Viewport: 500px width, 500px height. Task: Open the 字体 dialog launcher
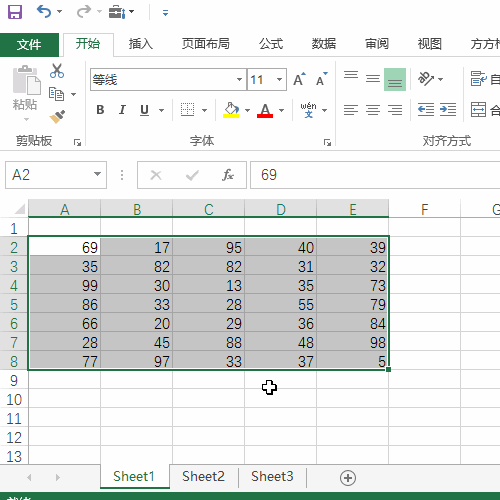[327, 143]
